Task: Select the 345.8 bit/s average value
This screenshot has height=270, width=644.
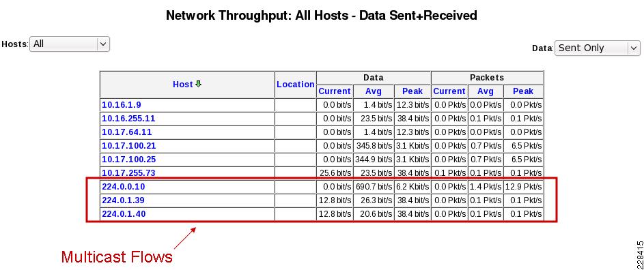Action: [374, 146]
